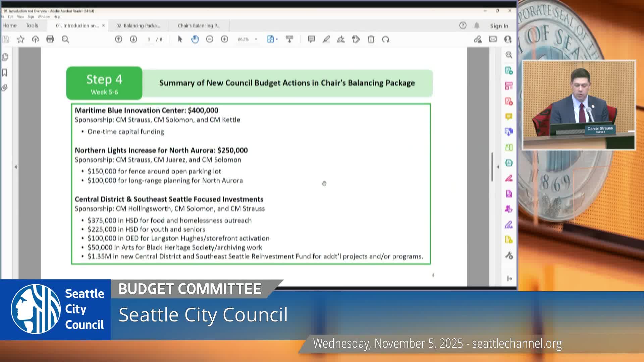Image resolution: width=644 pixels, height=362 pixels.
Task: Open the Attachments paperclip panel
Action: (x=5, y=88)
